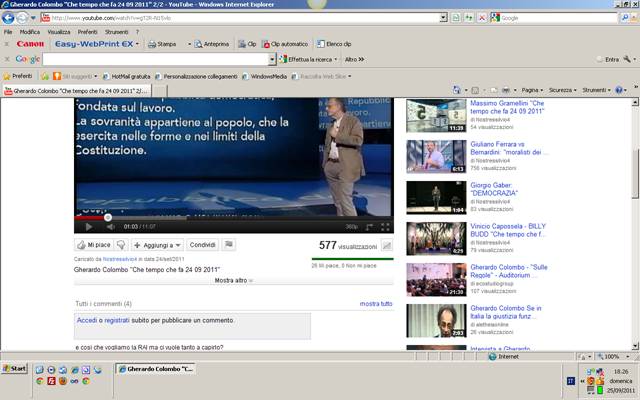Select the Gherardo Colombo browser tab

point(77,91)
